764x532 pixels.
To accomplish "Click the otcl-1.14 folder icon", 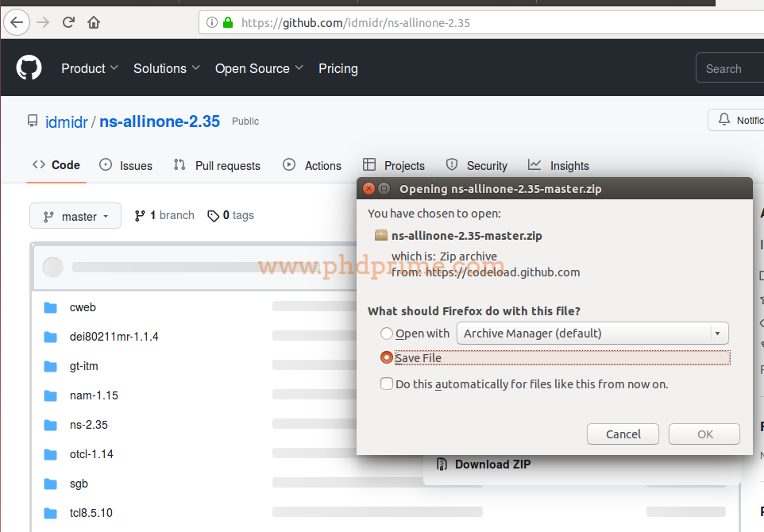I will (50, 454).
